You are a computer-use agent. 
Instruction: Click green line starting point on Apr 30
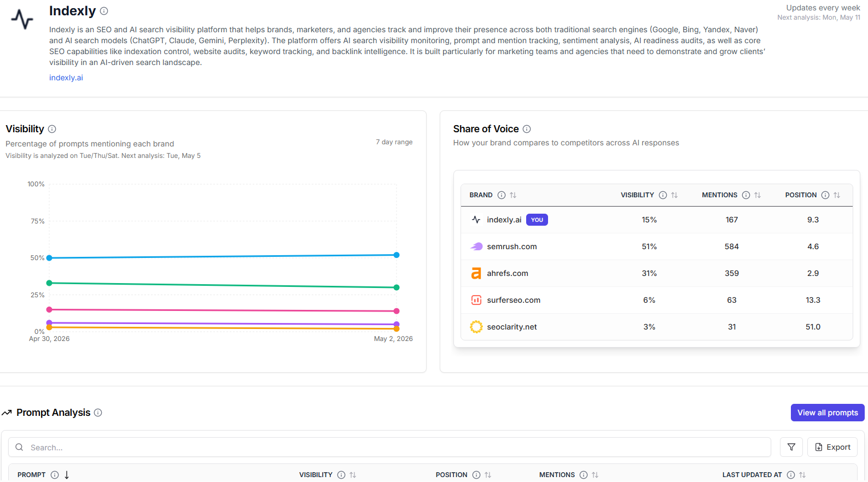[x=49, y=283]
